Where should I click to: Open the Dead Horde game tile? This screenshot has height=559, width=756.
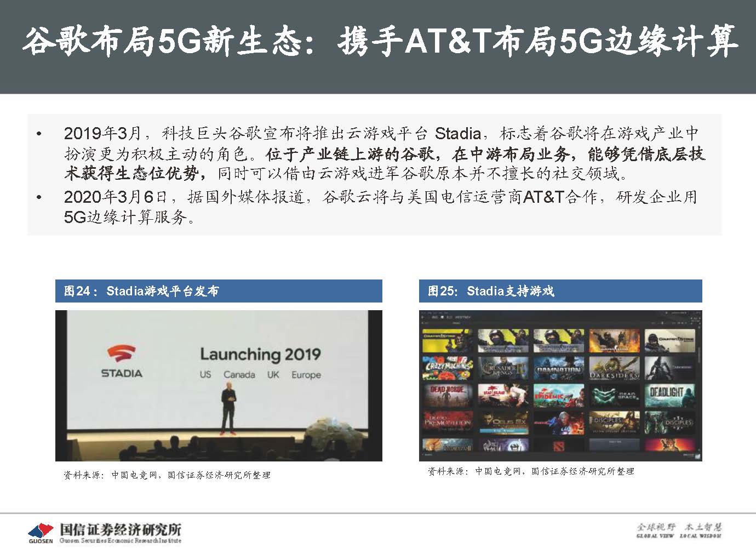coord(448,395)
